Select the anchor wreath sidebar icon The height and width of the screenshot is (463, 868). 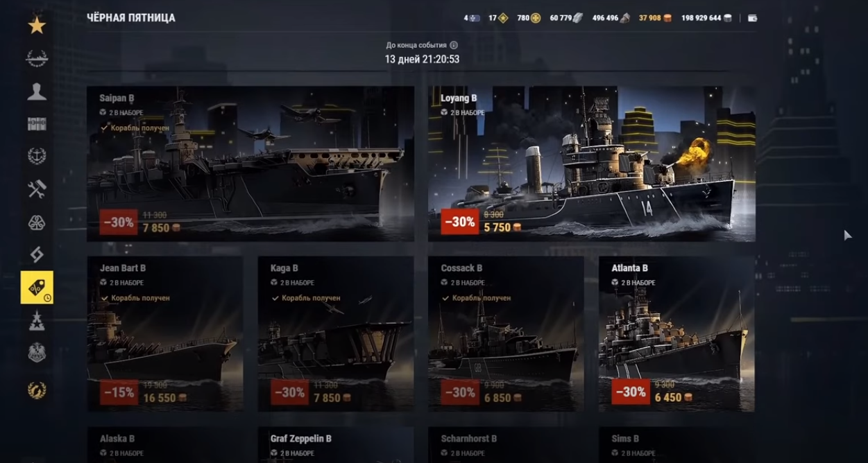[x=37, y=156]
